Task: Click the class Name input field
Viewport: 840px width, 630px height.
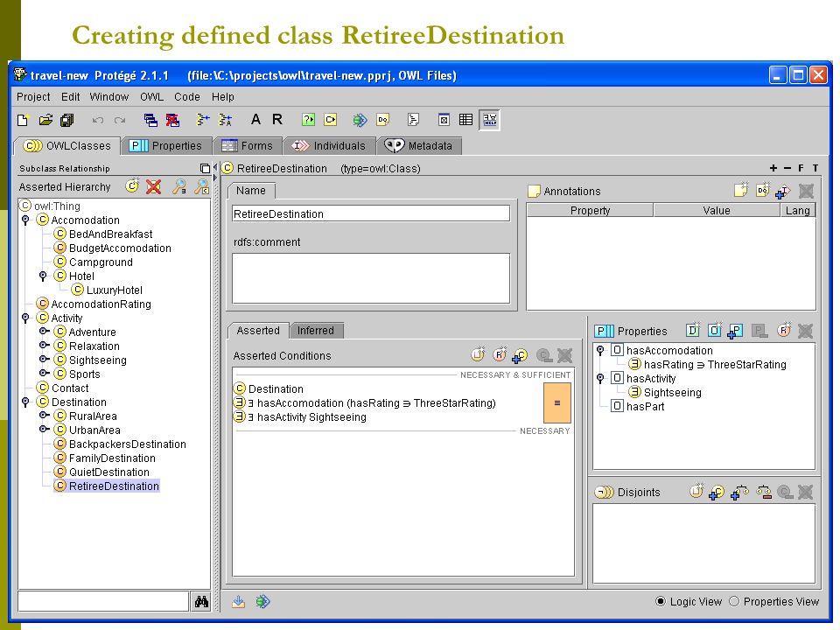Action: pos(371,213)
